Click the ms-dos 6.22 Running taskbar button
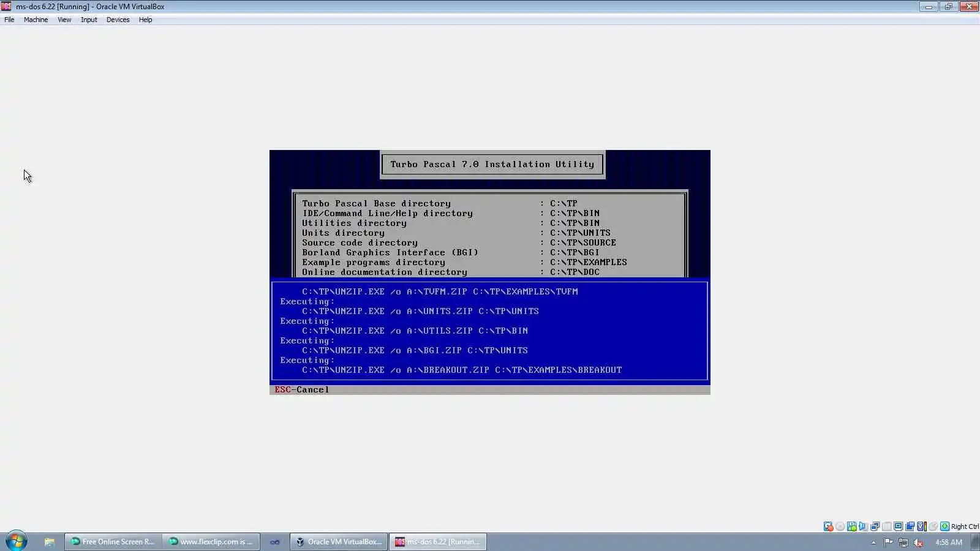This screenshot has height=551, width=980. coord(437,542)
